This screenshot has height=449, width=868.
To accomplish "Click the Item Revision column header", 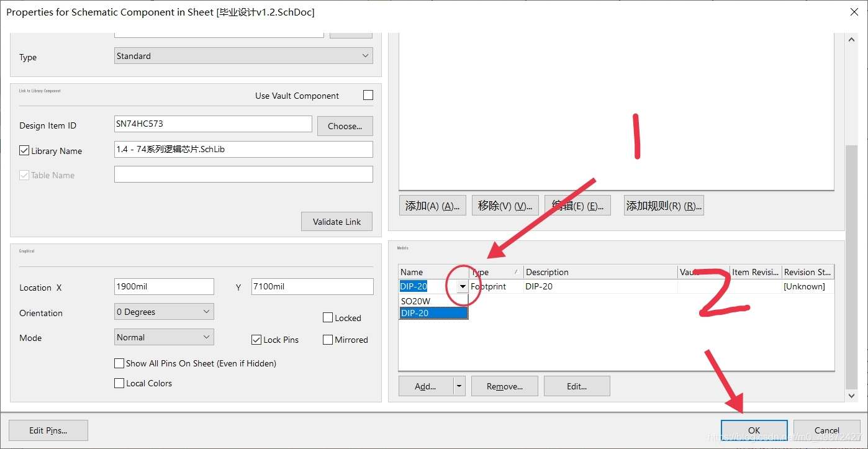I will coord(756,272).
